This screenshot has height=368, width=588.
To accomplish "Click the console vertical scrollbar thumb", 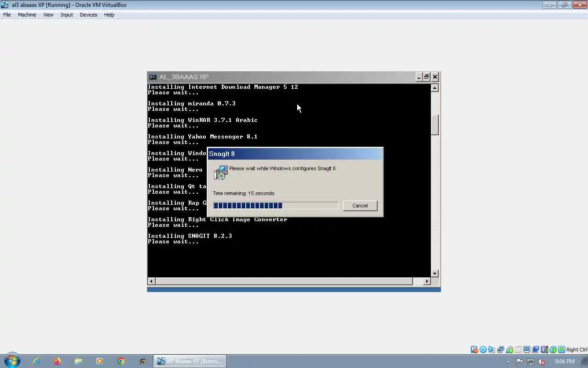I will click(435, 124).
